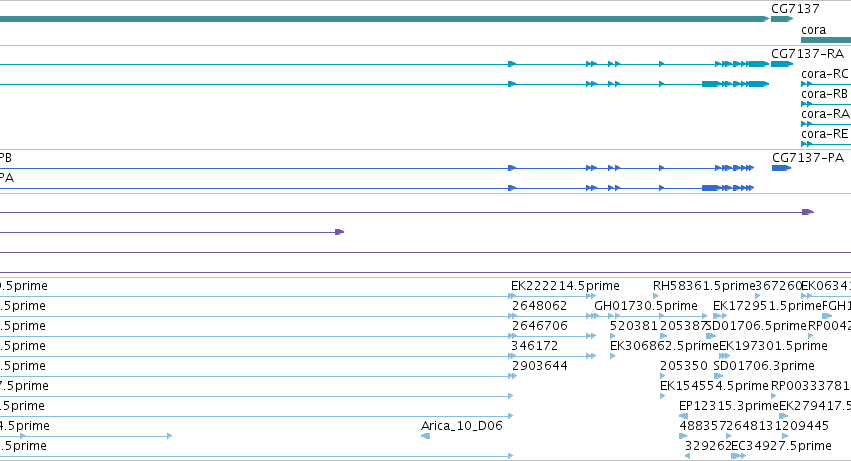Click the 2648062 feature label
This screenshot has width=851, height=461.
[x=539, y=306]
